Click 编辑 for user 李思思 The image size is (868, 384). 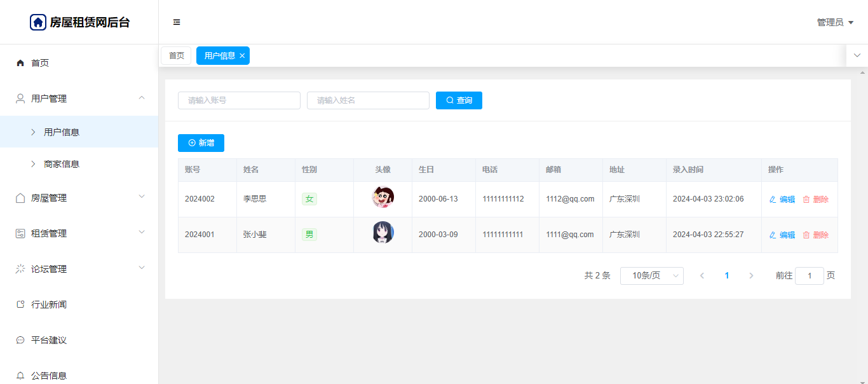[x=782, y=199]
